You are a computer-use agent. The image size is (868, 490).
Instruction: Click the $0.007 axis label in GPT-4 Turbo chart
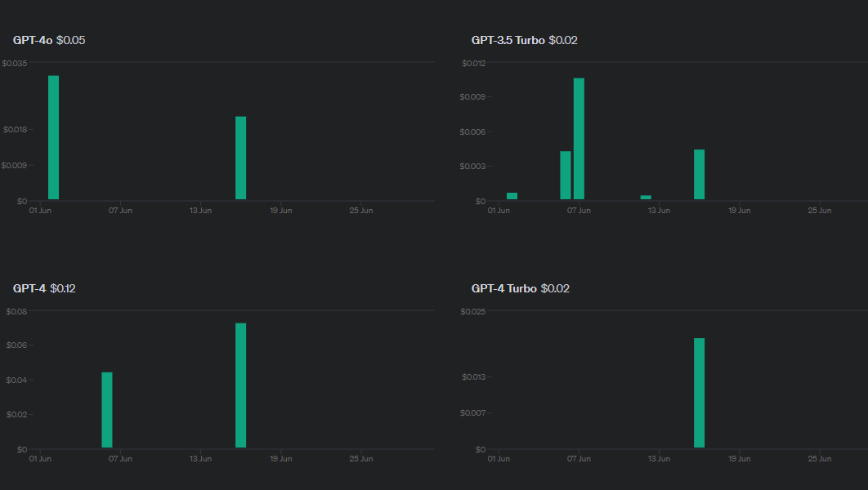click(x=472, y=412)
